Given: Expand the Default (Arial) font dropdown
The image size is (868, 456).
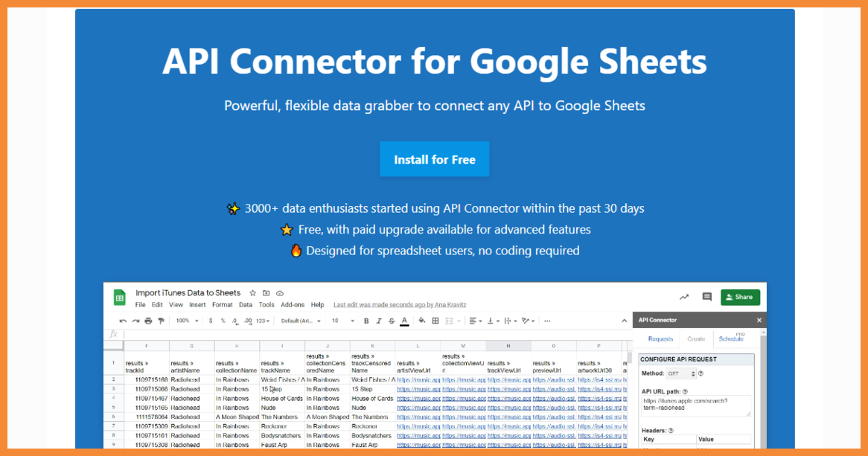Looking at the screenshot, I should click(x=301, y=321).
